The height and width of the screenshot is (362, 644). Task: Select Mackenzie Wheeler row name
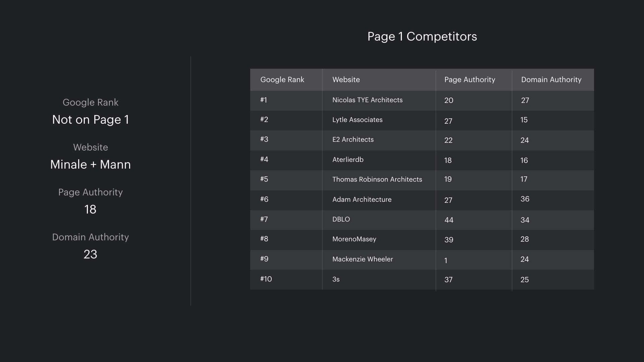[363, 259]
